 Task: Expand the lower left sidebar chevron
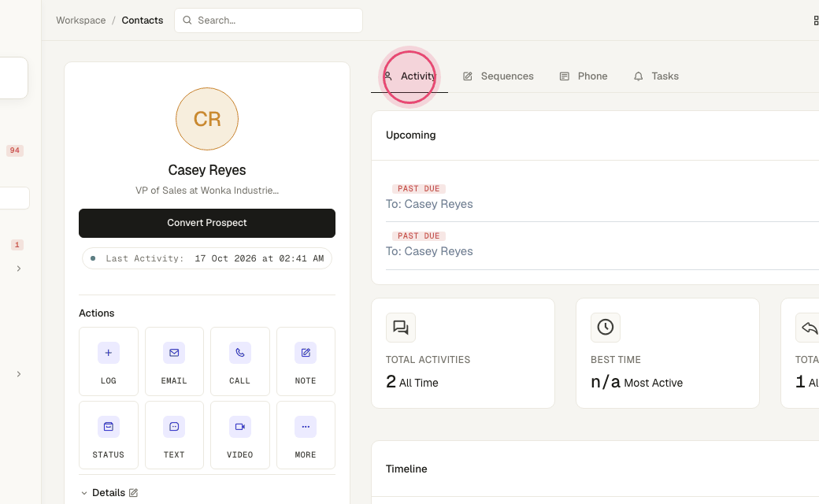(x=19, y=374)
